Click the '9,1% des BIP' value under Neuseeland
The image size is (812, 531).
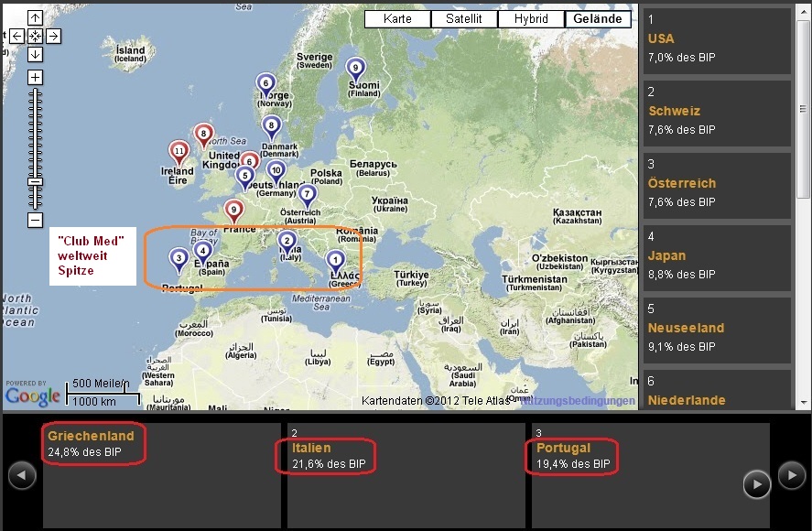pos(681,347)
